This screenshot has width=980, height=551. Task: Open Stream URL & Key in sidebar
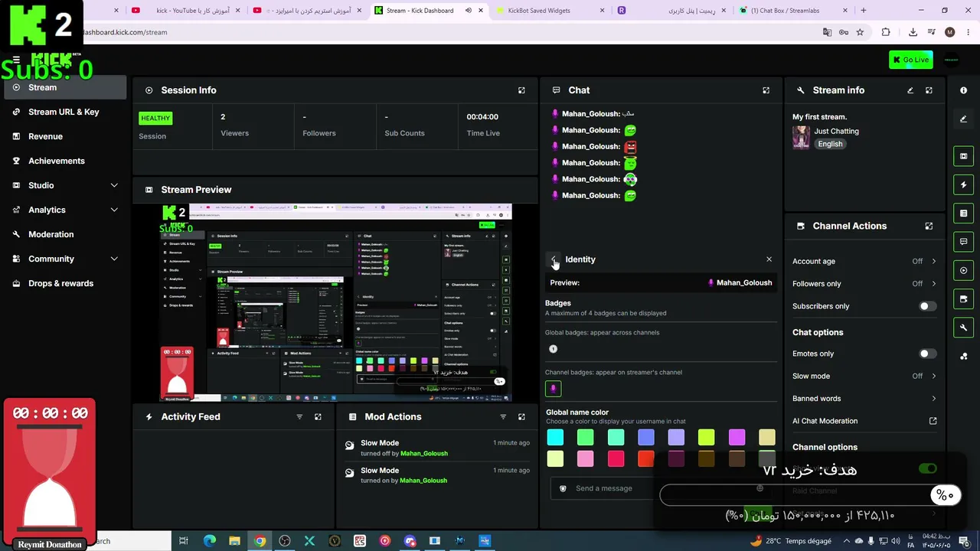(x=66, y=112)
